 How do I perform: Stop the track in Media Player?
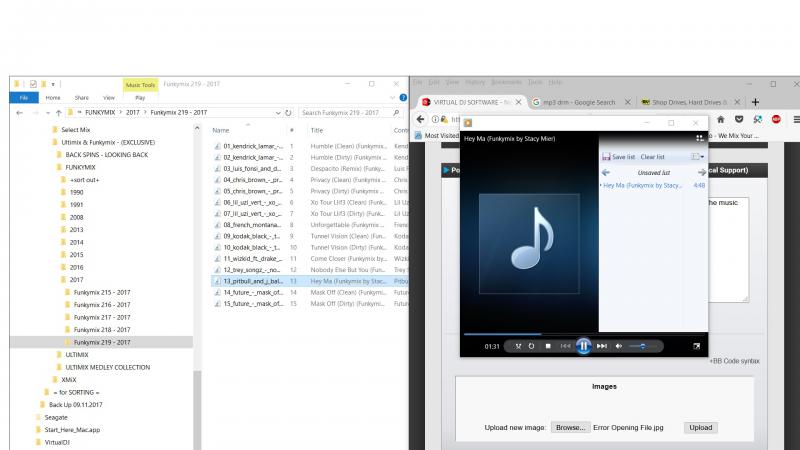[x=548, y=346]
